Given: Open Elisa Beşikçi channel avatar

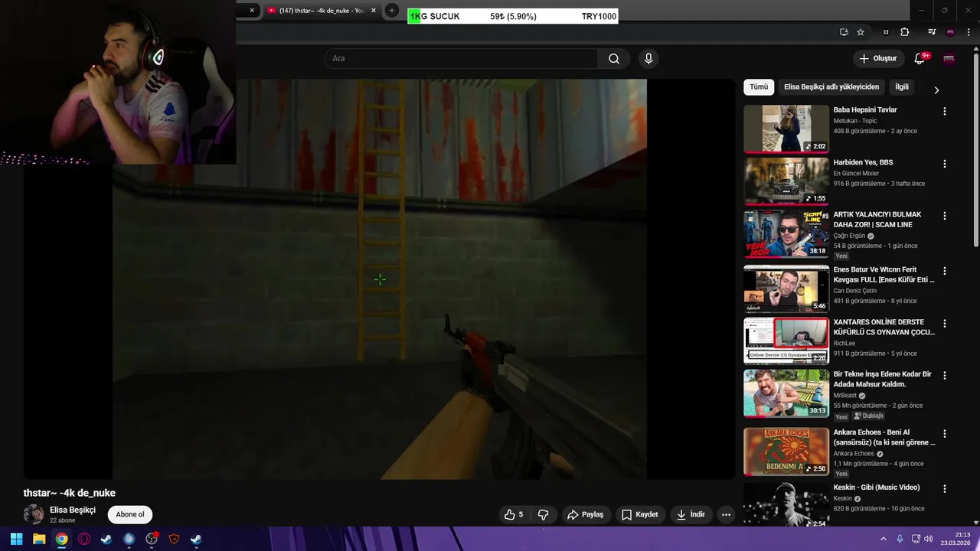Looking at the screenshot, I should click(34, 514).
